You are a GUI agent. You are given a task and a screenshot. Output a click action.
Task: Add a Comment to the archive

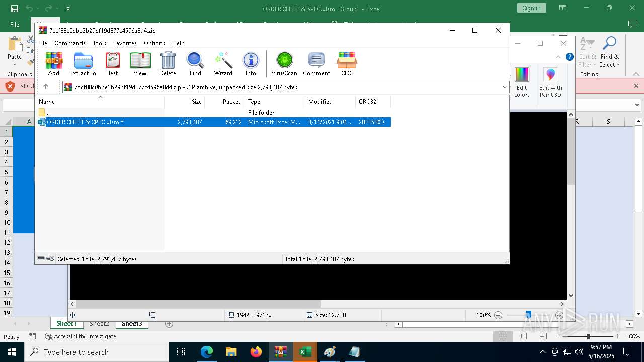pos(316,64)
